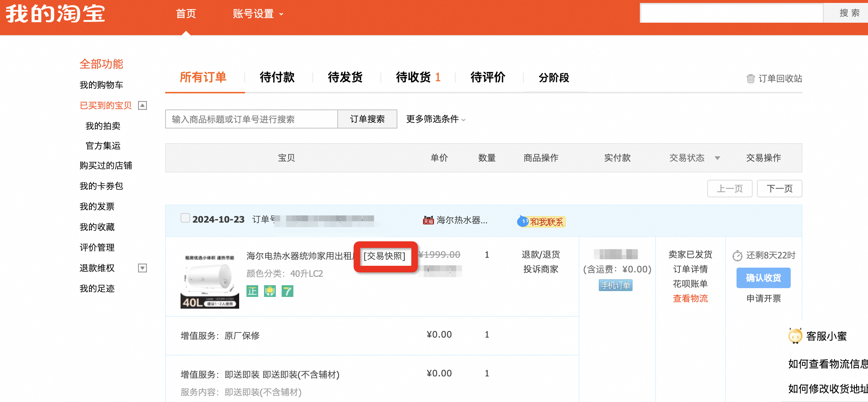Click the 查看物流 link
Screen dimensions: 868x402
690,299
